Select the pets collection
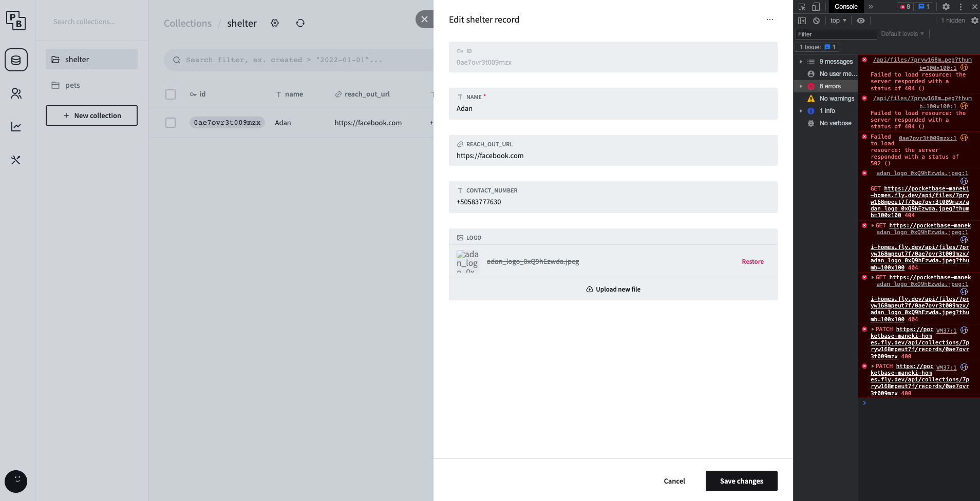 [x=91, y=85]
